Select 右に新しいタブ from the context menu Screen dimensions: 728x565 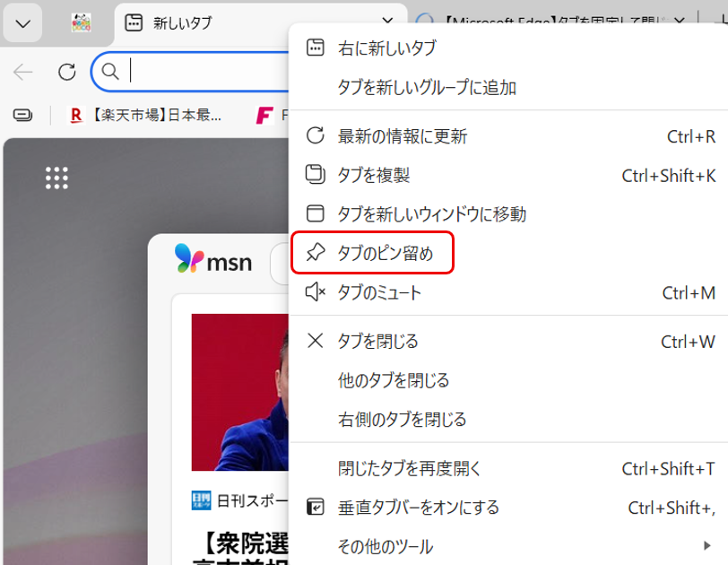tap(386, 48)
